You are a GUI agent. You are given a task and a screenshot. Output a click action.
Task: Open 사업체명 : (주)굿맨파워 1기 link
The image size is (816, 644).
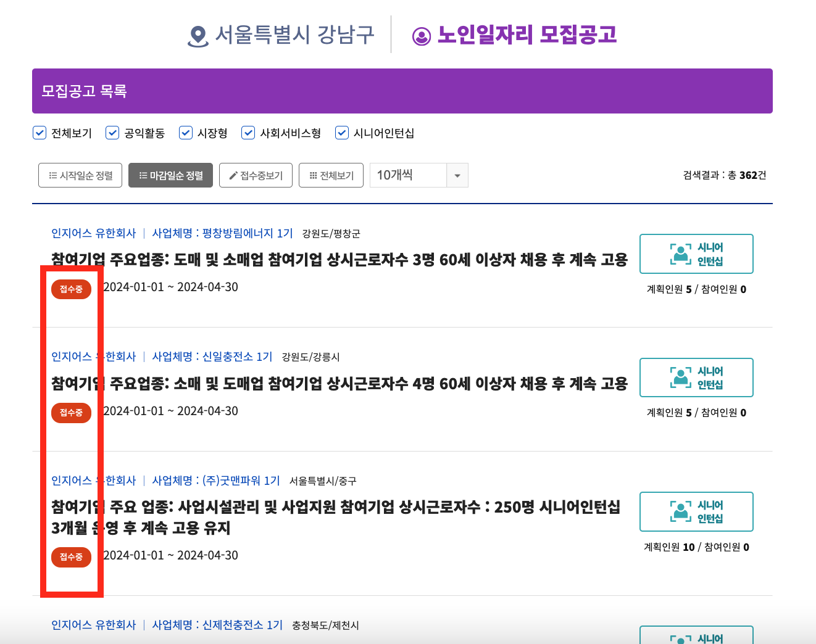pos(216,481)
